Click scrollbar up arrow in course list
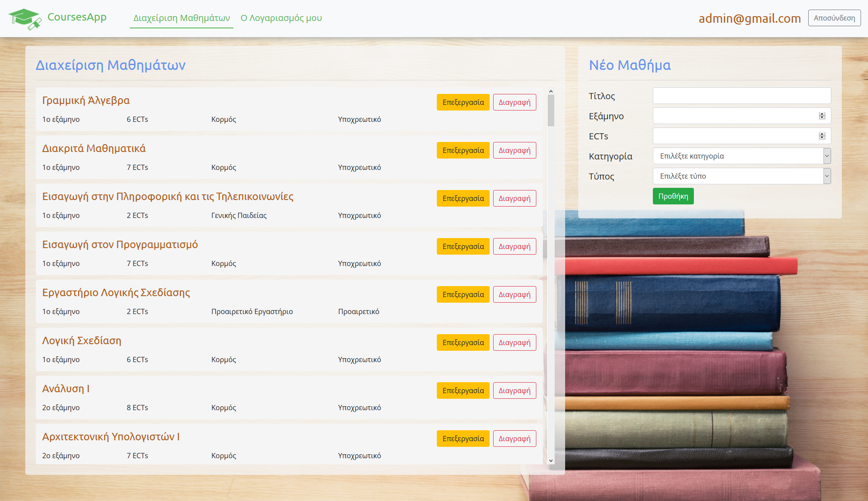This screenshot has width=868, height=501. (x=551, y=92)
